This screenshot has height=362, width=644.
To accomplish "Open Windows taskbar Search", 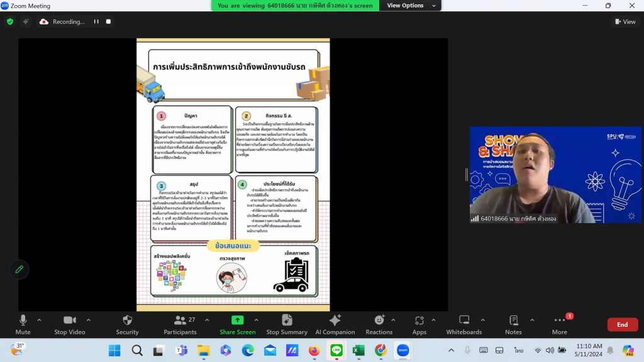I will [x=137, y=351].
